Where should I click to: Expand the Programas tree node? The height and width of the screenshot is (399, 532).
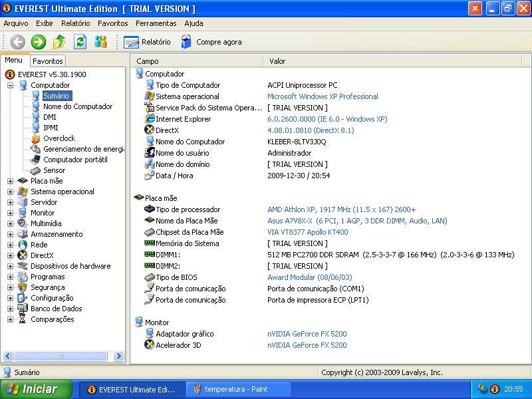pos(10,277)
